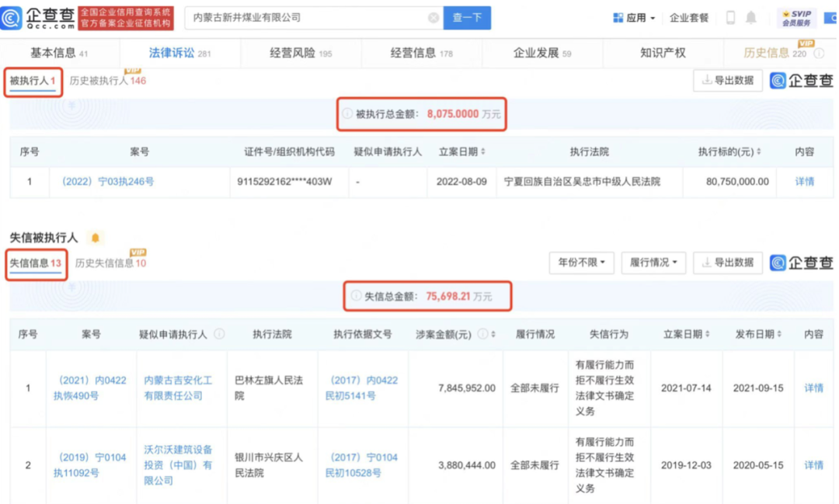The width and height of the screenshot is (839, 504).
Task: Click the Qcc logo in the header
Action: point(38,18)
